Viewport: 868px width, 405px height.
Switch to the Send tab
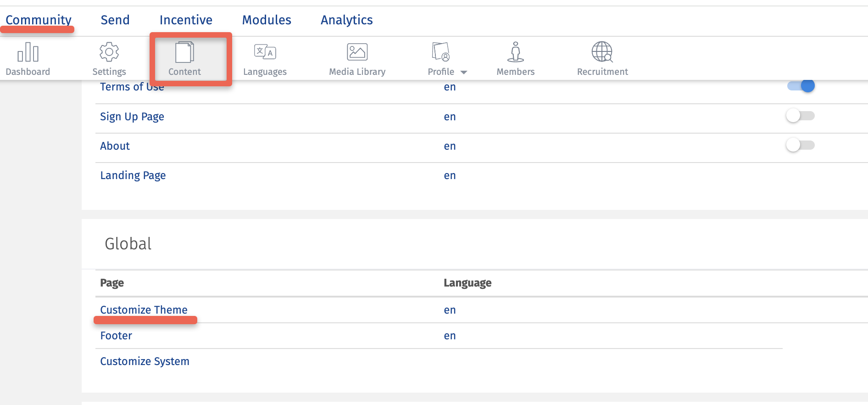[115, 20]
